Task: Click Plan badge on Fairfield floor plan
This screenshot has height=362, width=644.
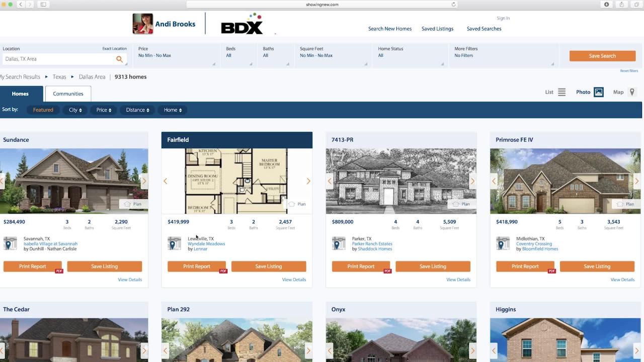Action: click(298, 204)
